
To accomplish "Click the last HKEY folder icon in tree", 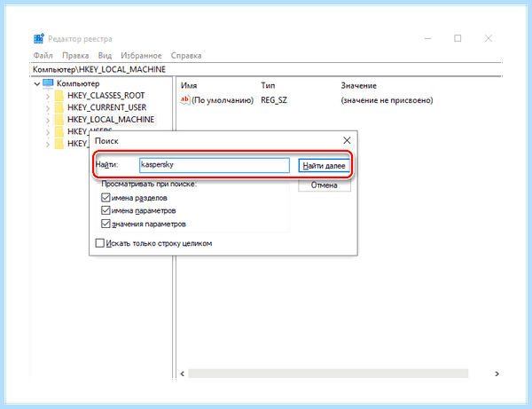I will pyautogui.click(x=59, y=144).
